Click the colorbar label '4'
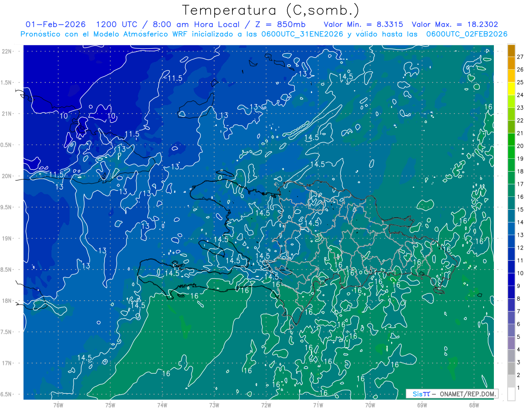532x411 pixels. [519, 349]
